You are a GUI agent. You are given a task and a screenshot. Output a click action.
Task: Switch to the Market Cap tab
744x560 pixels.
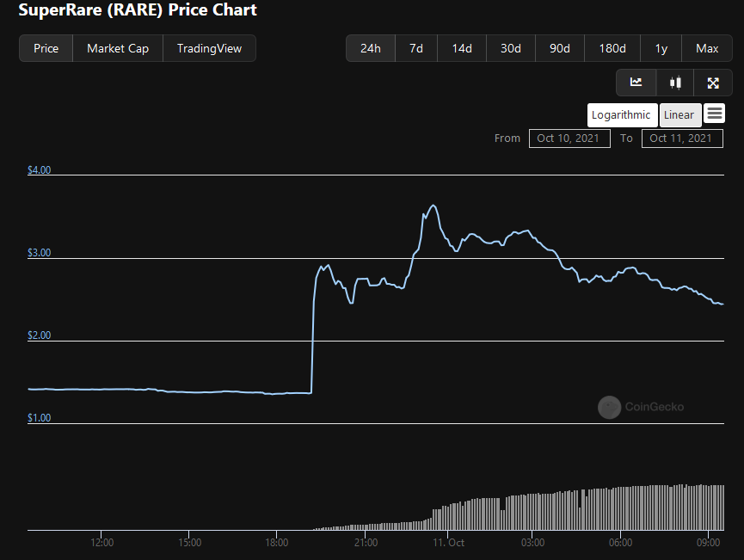coord(118,48)
